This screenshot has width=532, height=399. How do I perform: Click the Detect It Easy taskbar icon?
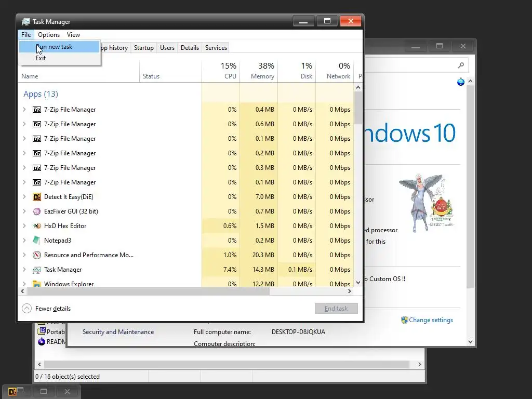[x=12, y=392]
